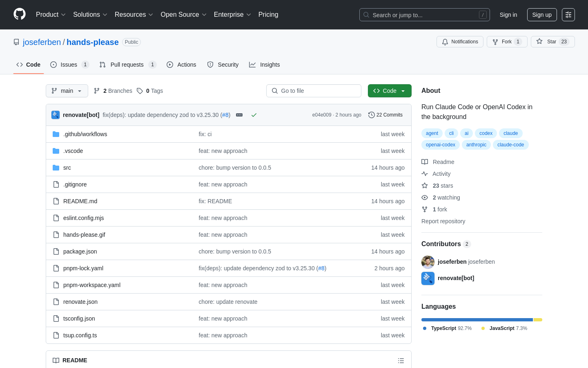Open the Pricing page
The width and height of the screenshot is (588, 368).
pos(268,15)
